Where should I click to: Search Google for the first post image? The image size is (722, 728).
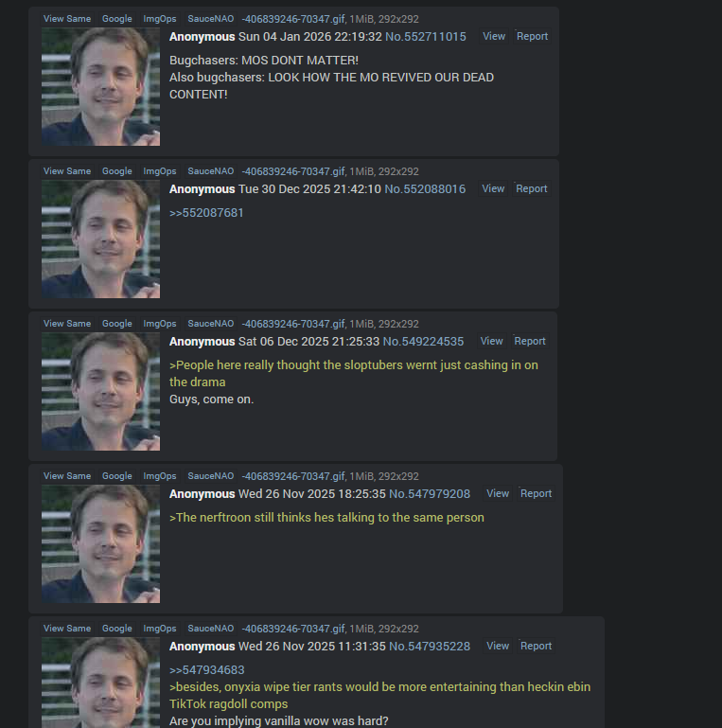click(117, 19)
